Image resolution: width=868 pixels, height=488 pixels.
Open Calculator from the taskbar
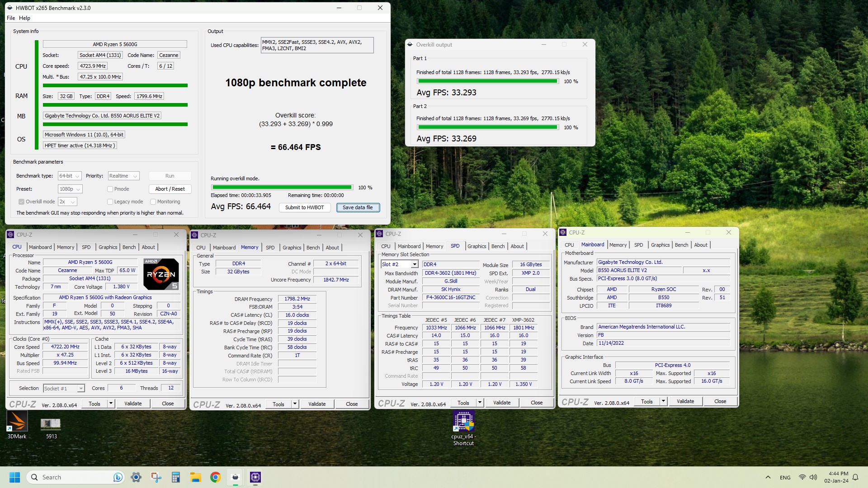tap(176, 477)
